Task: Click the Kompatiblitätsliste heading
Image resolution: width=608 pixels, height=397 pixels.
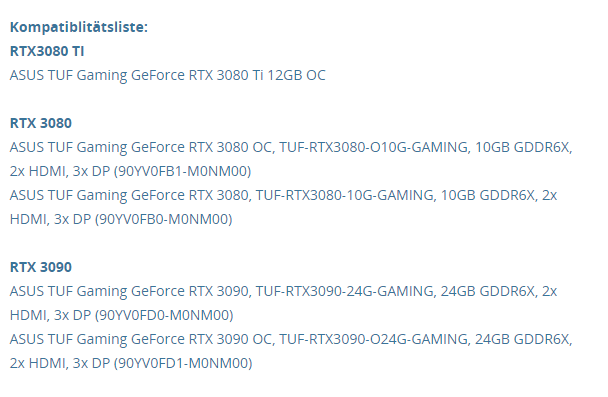Action: point(79,27)
